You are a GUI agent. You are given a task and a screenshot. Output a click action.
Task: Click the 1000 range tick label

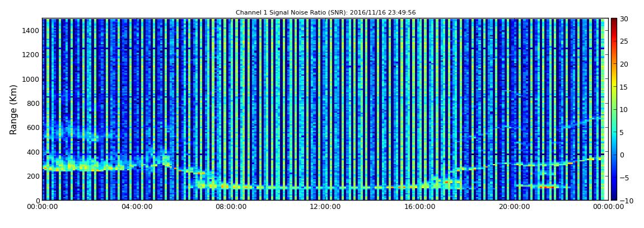coord(31,79)
